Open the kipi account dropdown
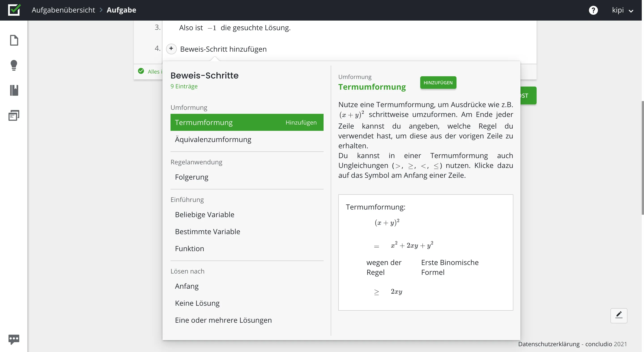This screenshot has height=352, width=644. point(623,10)
